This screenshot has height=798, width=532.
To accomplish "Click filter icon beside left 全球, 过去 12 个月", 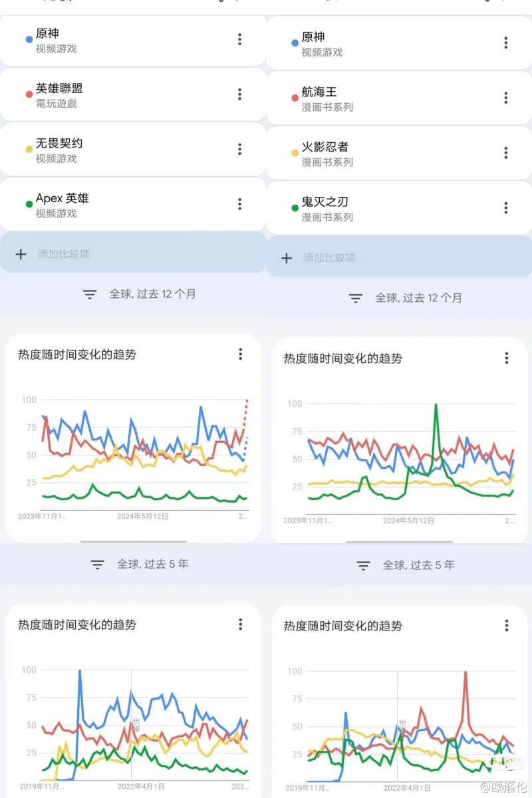I will coord(90,294).
